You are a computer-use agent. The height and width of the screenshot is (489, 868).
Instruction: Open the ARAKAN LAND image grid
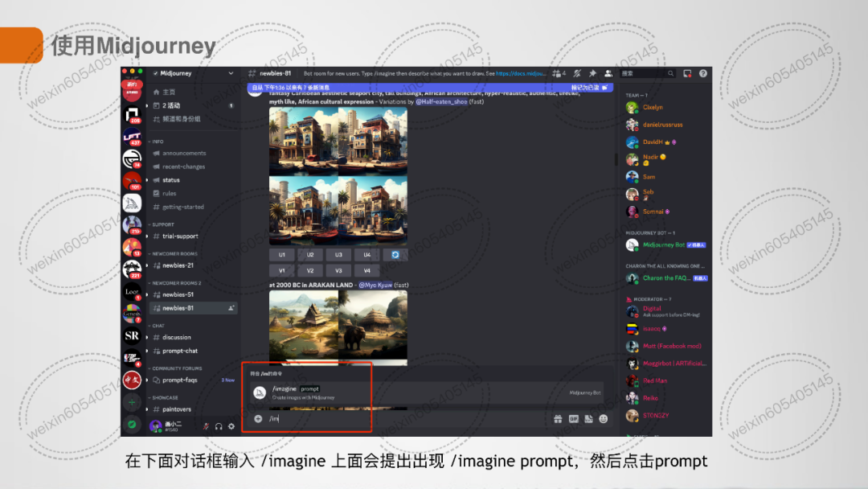pyautogui.click(x=338, y=328)
